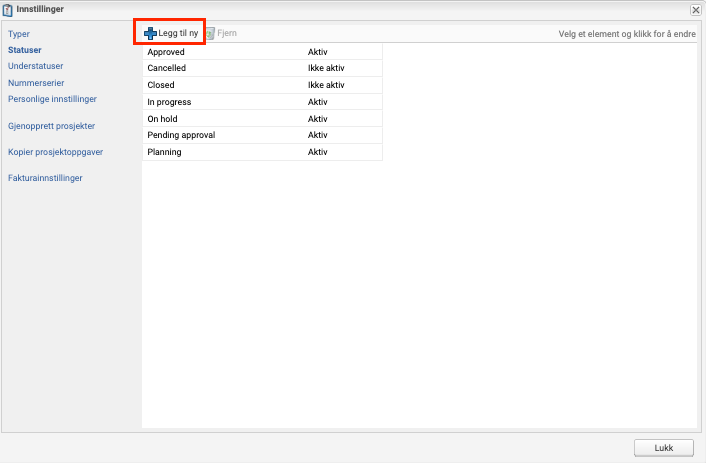Go to Understatuser section

coord(35,66)
